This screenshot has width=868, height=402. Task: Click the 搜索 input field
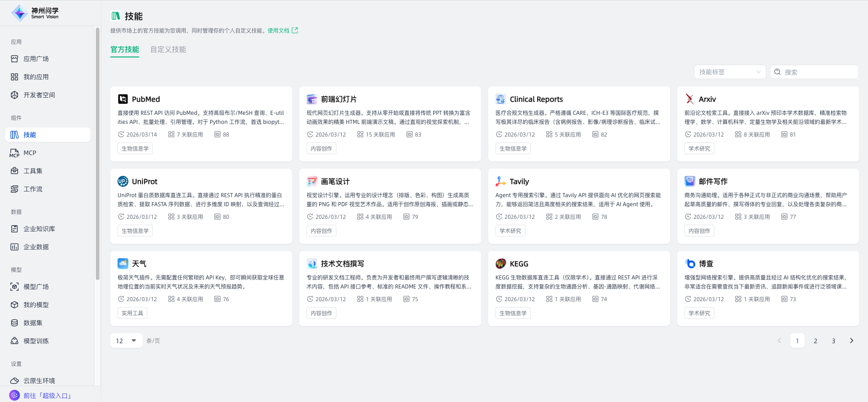818,72
